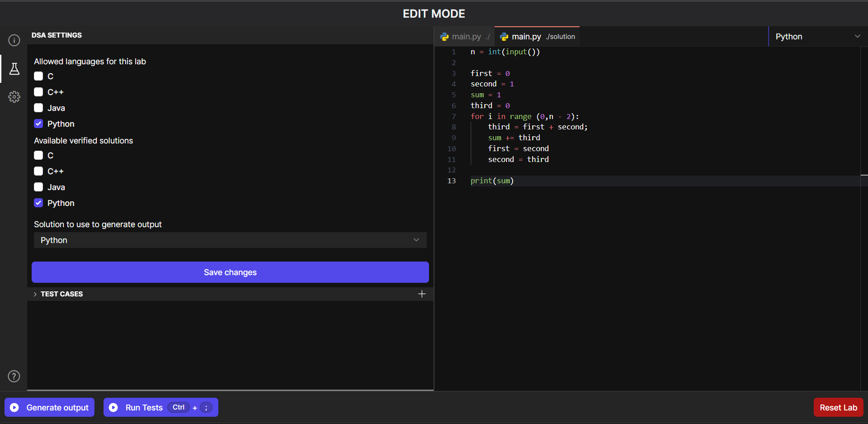The width and height of the screenshot is (868, 424).
Task: Select the lab flask icon in sidebar
Action: [x=14, y=69]
